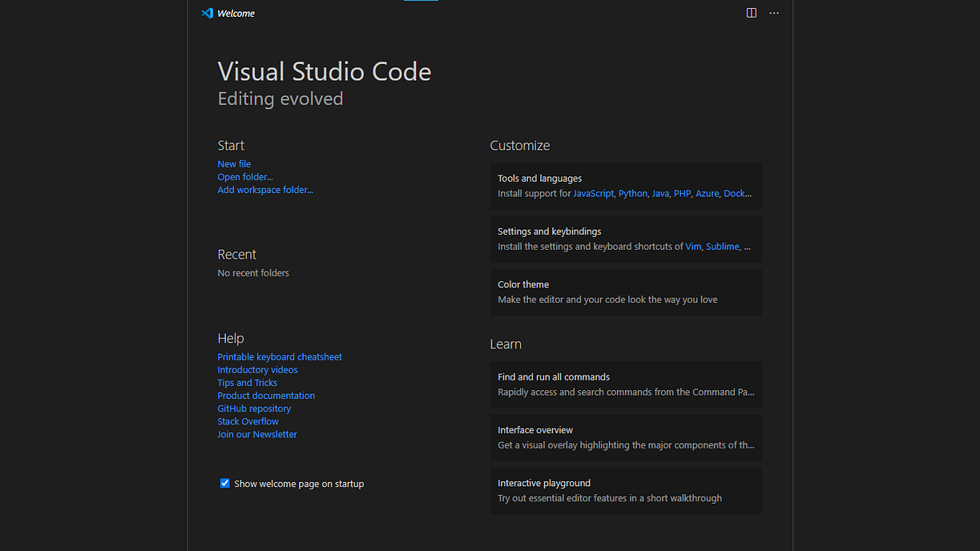Open the Interface overview card
Screen dimensions: 980x551
pyautogui.click(x=626, y=437)
